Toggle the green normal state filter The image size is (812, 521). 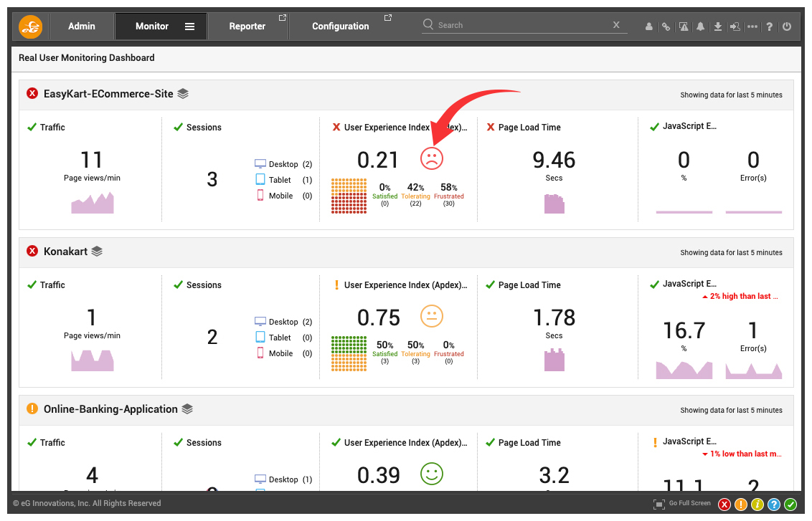click(790, 505)
